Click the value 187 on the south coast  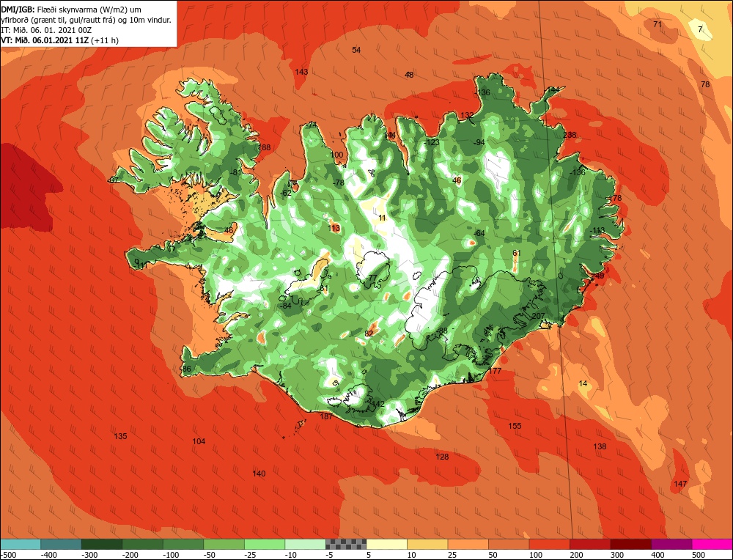pyautogui.click(x=326, y=416)
